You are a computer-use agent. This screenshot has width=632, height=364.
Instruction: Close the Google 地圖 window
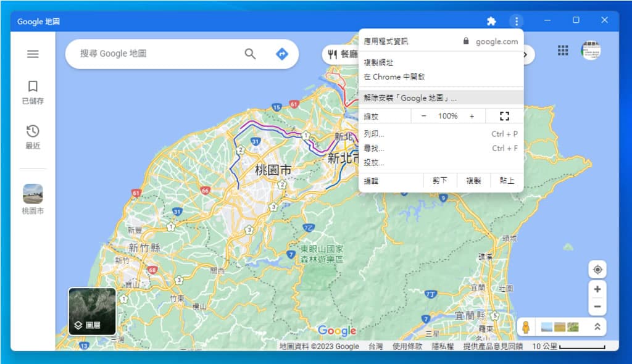[x=604, y=20]
